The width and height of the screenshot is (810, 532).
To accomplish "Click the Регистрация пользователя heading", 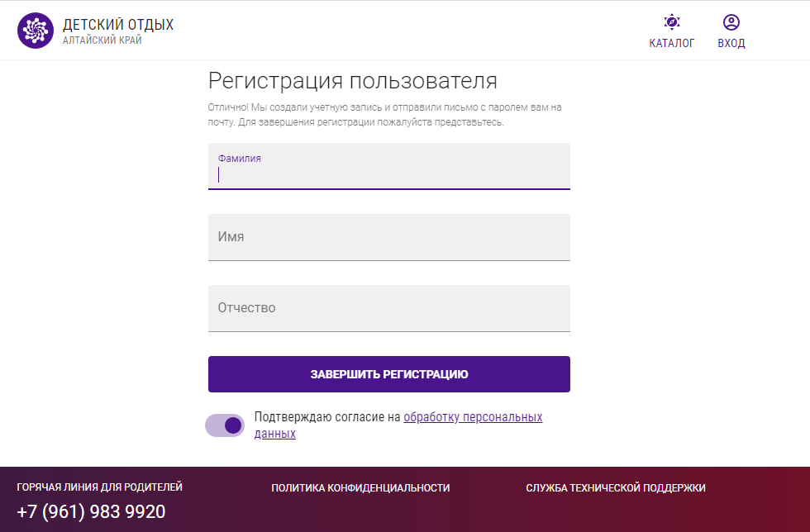I will tap(353, 81).
